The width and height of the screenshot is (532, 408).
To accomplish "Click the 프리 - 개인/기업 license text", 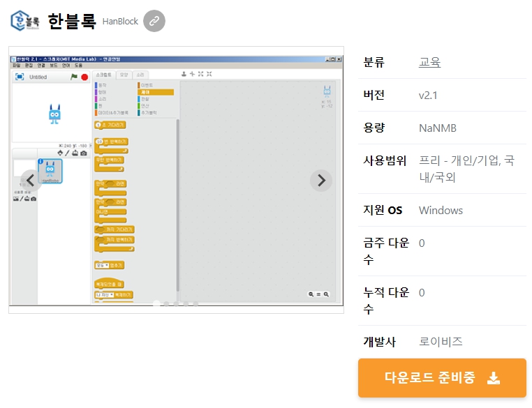I will tap(467, 169).
